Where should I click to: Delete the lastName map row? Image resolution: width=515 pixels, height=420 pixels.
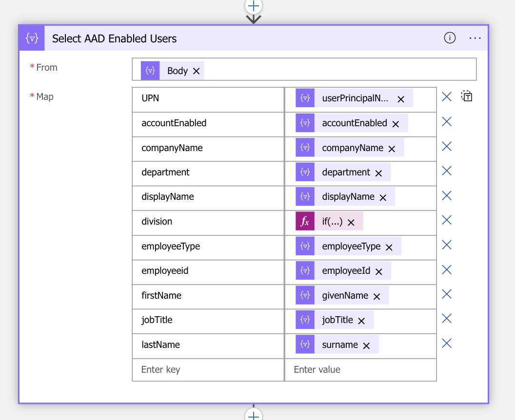(x=446, y=344)
